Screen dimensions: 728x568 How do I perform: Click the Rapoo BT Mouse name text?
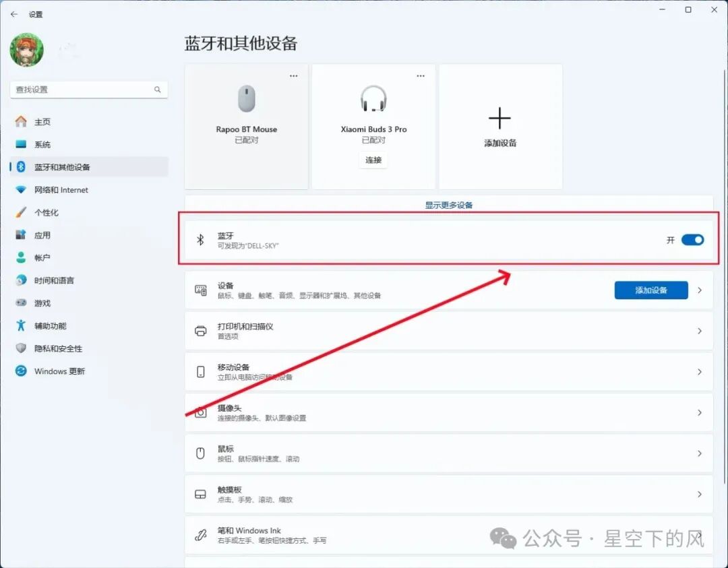point(247,129)
